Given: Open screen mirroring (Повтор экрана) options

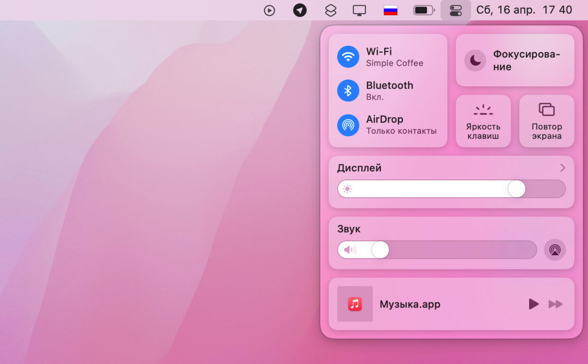Looking at the screenshot, I should pos(546,121).
